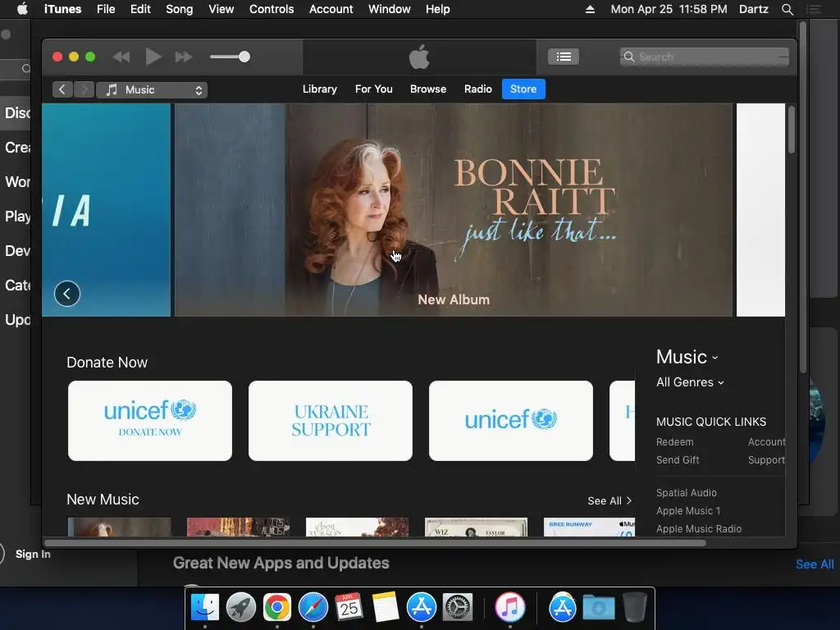Open System Preferences from the Dock
This screenshot has width=840, height=630.
[x=457, y=607]
